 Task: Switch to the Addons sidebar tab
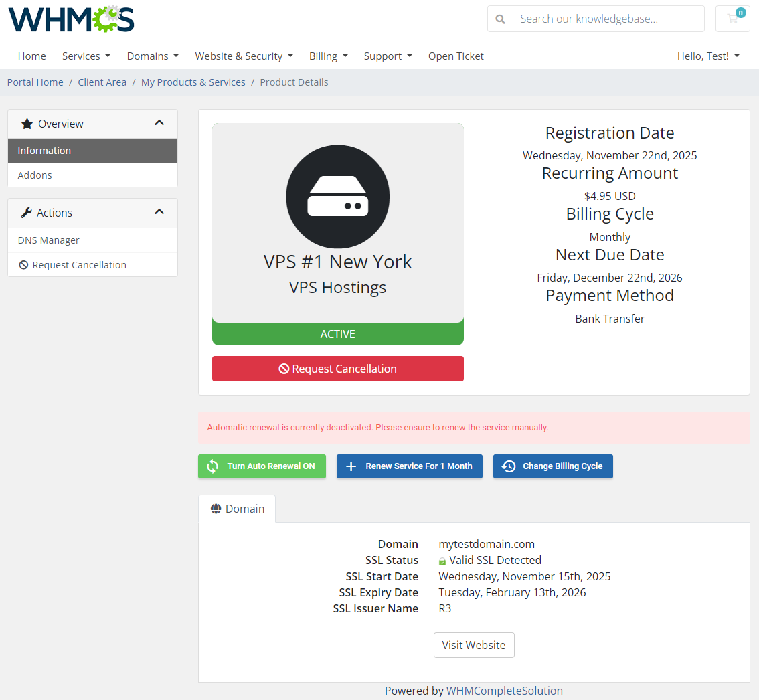tap(34, 175)
